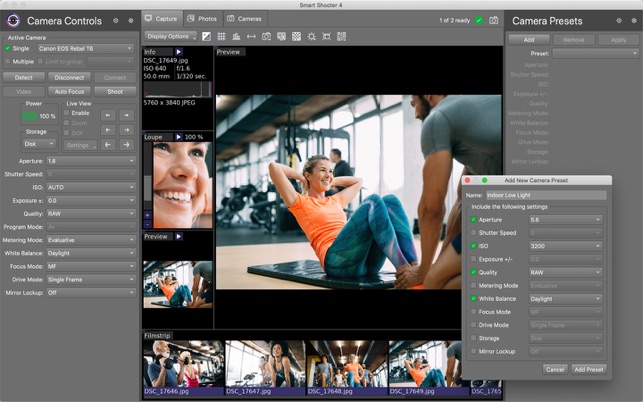
Task: Open the ISO 3200 dropdown in preset dialog
Action: click(x=565, y=245)
